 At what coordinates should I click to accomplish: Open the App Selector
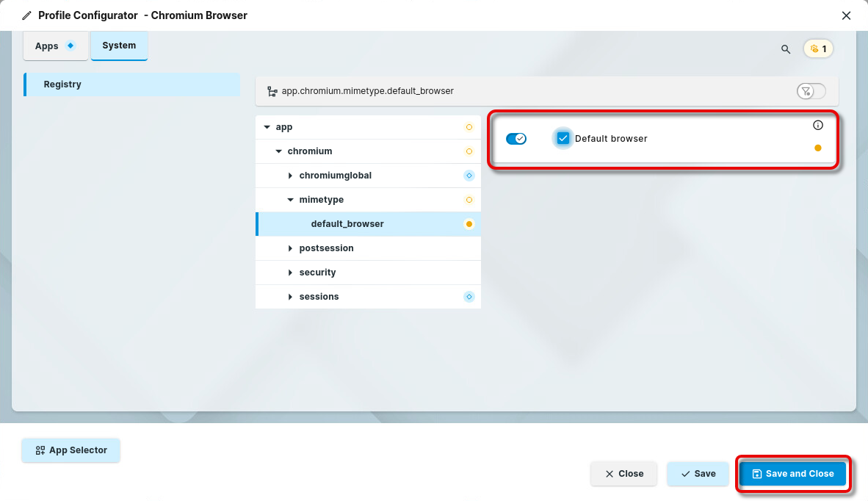(70, 450)
